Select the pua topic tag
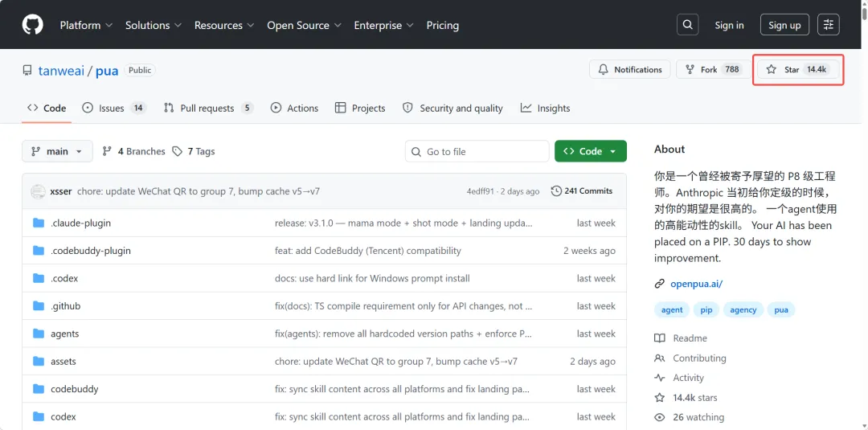Screen dimensions: 868x430 (781, 310)
